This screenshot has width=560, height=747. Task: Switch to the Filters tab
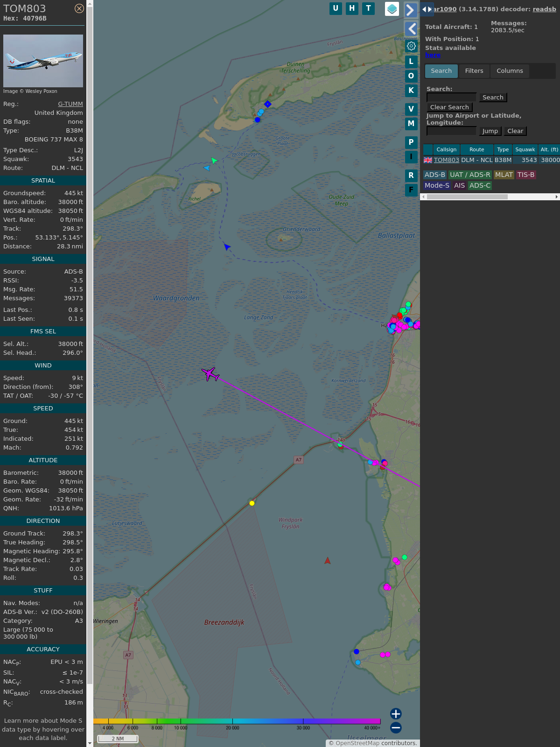click(x=474, y=71)
